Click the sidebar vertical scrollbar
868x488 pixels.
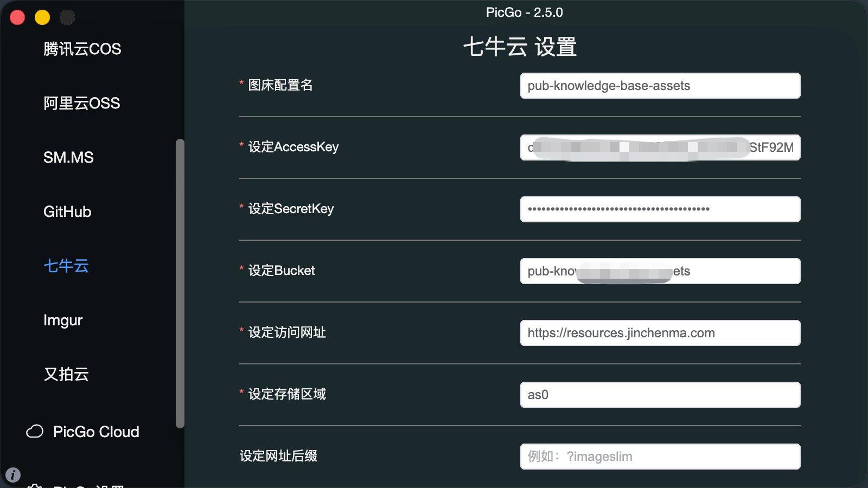tap(180, 284)
